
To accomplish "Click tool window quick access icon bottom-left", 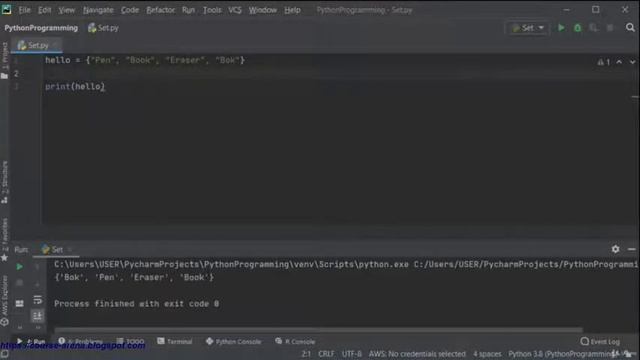I will pyautogui.click(x=4, y=354).
